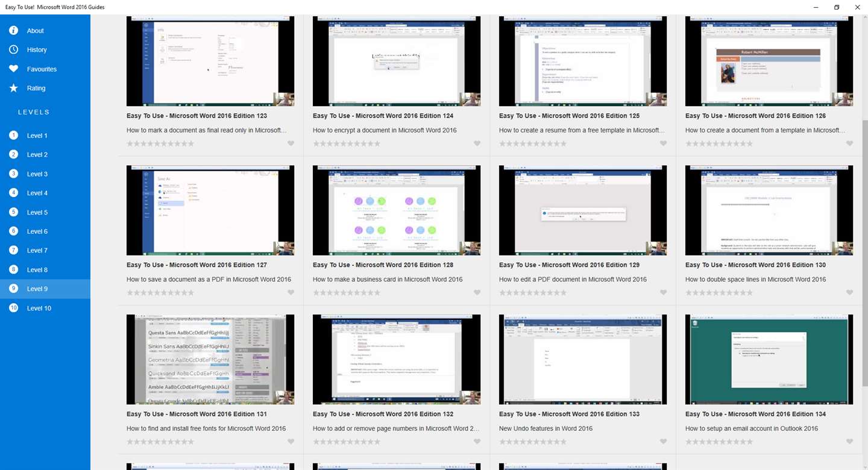The width and height of the screenshot is (868, 470).
Task: Click the Rating star icon in sidebar
Action: click(x=13, y=88)
